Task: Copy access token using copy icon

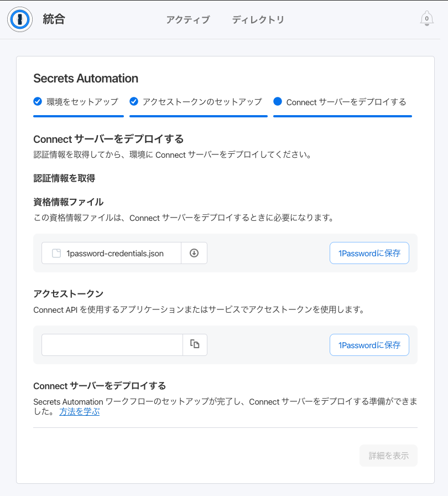Action: [195, 344]
